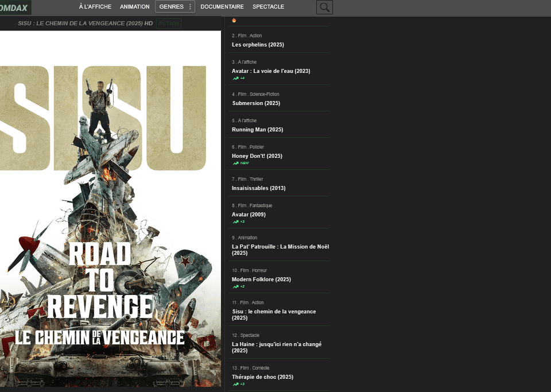Click the +3 trend icon under Thérapie de choc

click(x=238, y=383)
